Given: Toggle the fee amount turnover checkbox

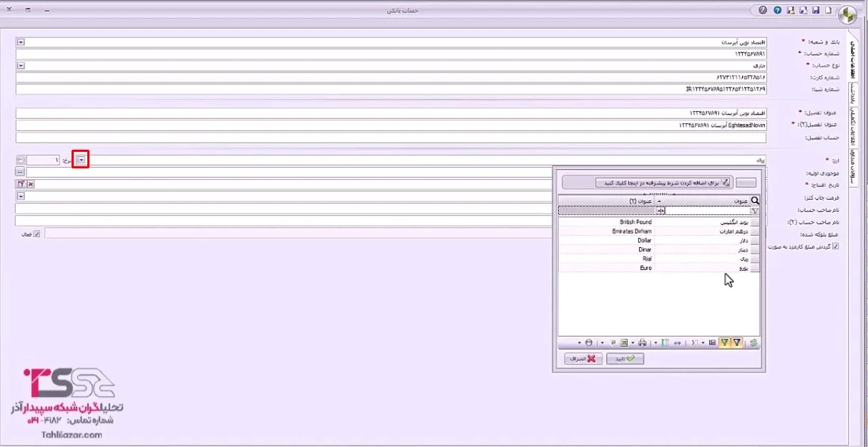Looking at the screenshot, I should click(x=836, y=246).
